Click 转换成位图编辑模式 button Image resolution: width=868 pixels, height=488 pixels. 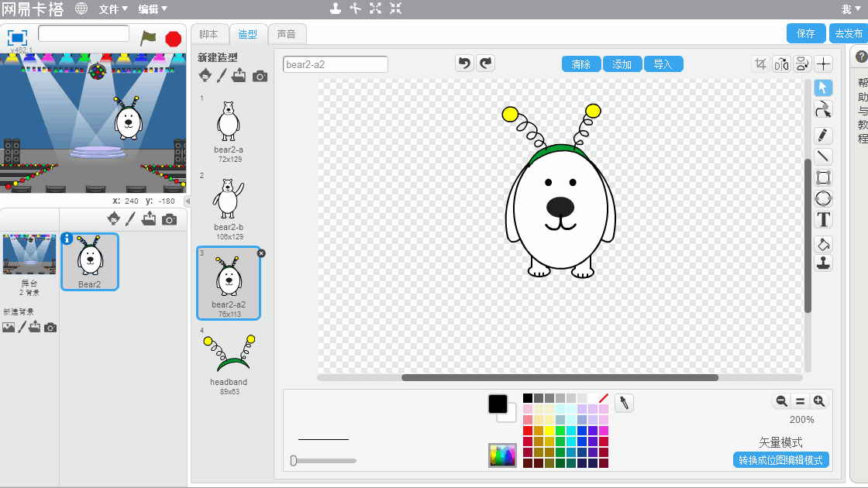pos(780,460)
